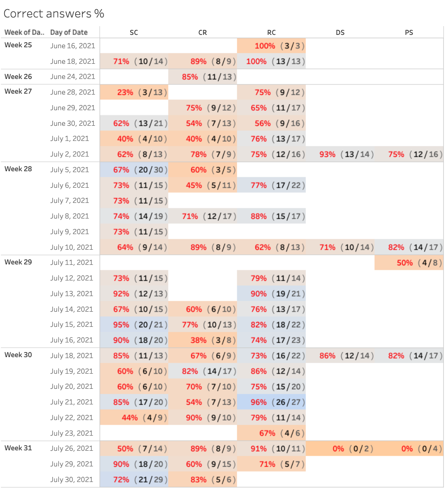
Task: Click the July 11, 2021 date label
Action: (72, 263)
